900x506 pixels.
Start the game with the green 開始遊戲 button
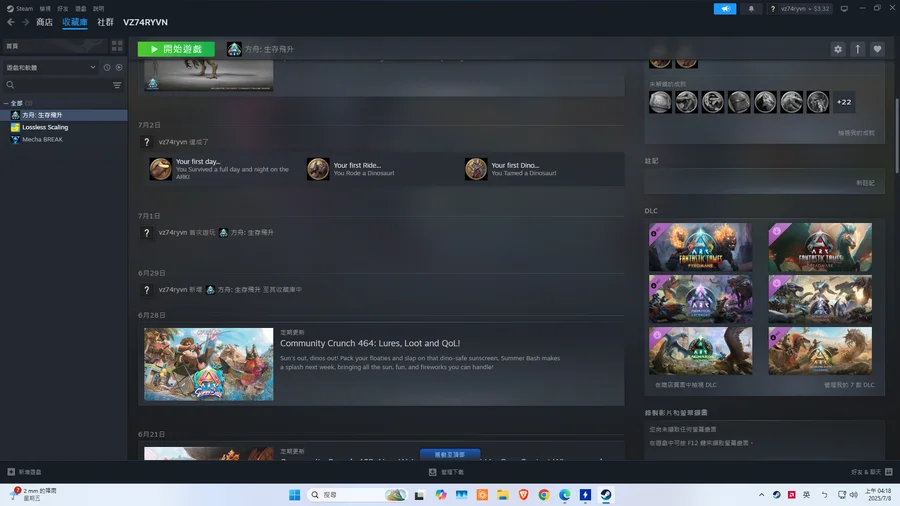[176, 49]
